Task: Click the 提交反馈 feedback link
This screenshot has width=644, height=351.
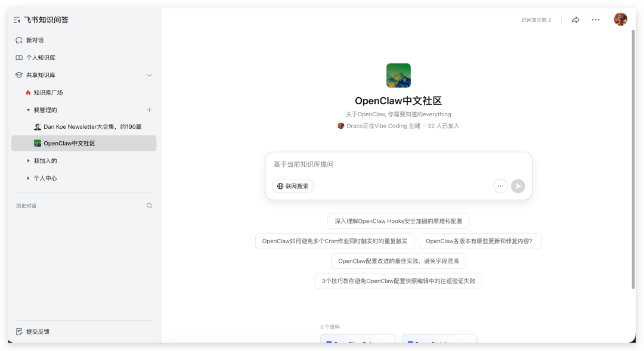Action: pos(37,331)
